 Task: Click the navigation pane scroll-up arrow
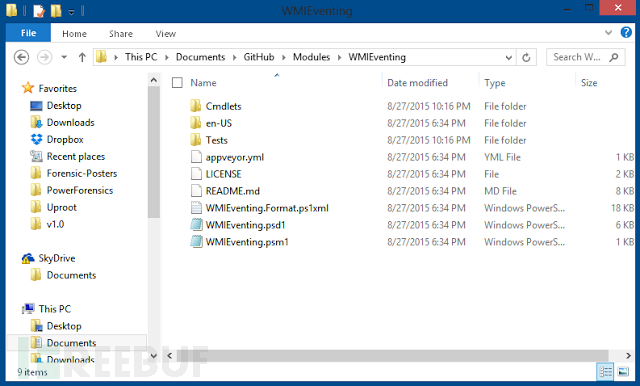click(x=153, y=80)
